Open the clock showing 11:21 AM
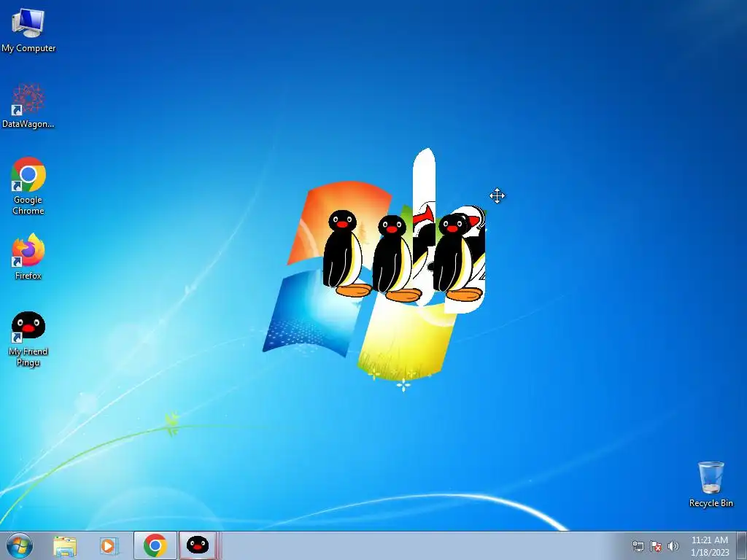The image size is (747, 560). (x=710, y=546)
